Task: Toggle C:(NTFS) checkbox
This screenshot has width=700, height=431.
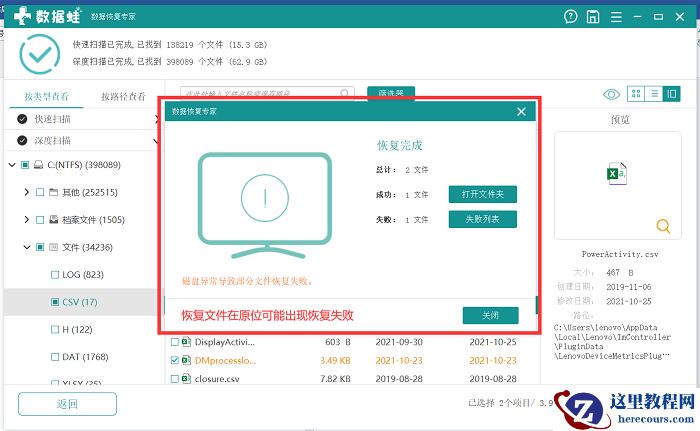Action: coord(25,165)
